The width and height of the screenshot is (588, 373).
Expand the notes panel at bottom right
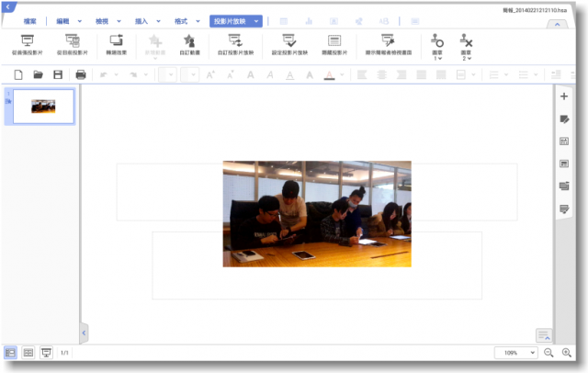coord(544,335)
